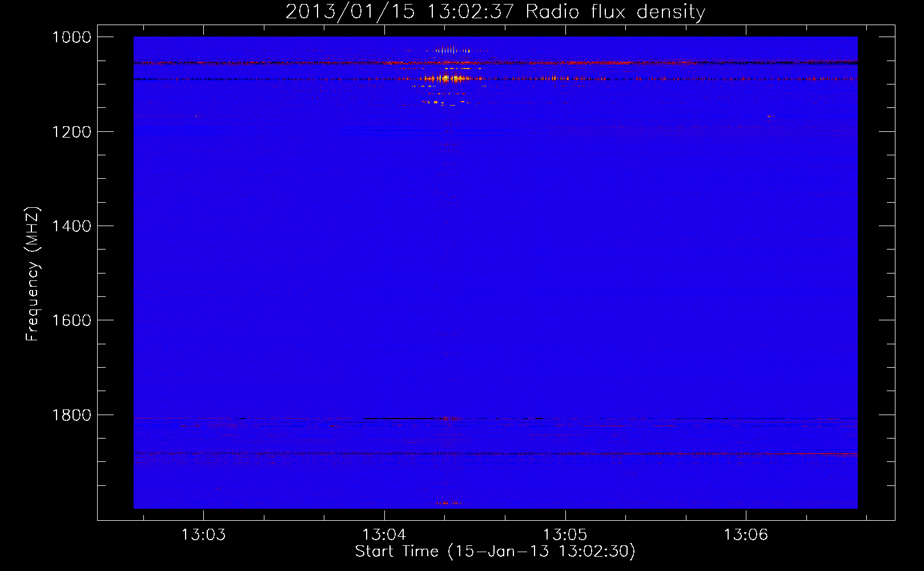Click the 1000 frequency tick label

coord(71,37)
